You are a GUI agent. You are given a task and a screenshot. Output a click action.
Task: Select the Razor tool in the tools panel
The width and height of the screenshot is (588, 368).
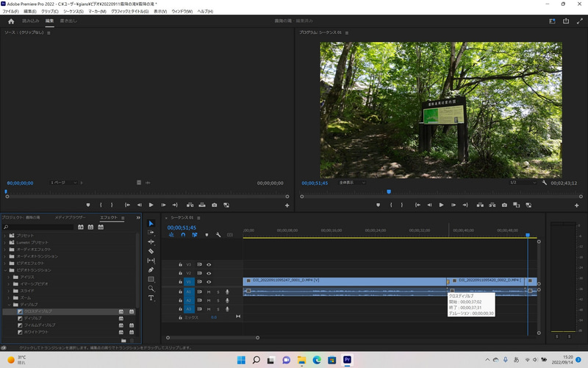point(151,251)
